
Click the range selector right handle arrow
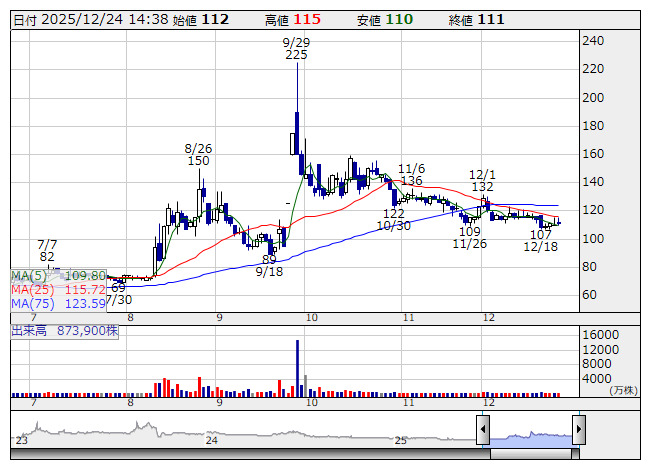click(579, 429)
